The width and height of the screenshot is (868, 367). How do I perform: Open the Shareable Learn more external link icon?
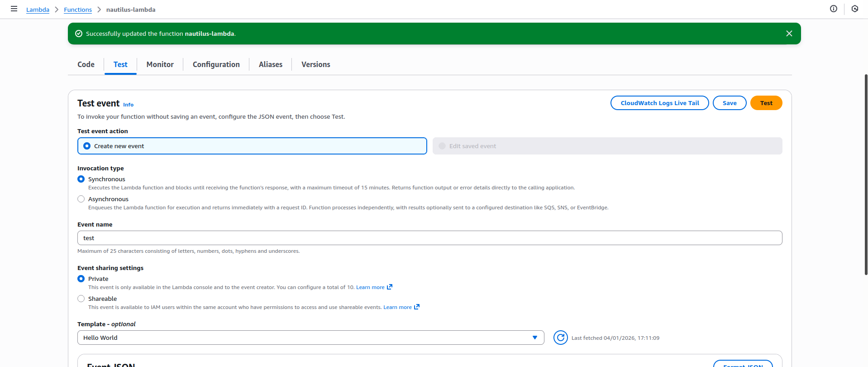click(x=417, y=307)
